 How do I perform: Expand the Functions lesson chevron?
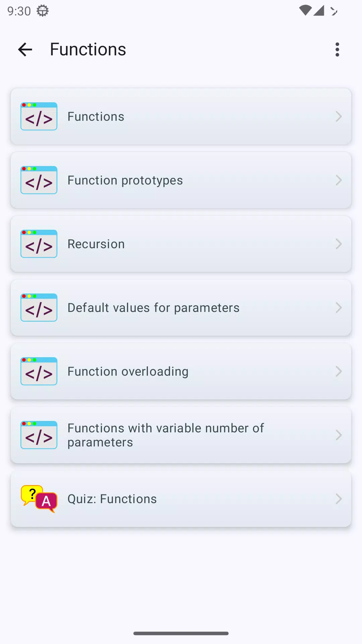point(339,116)
